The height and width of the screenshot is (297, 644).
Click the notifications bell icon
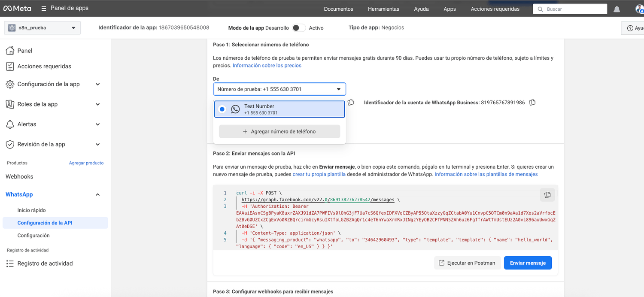pyautogui.click(x=617, y=9)
